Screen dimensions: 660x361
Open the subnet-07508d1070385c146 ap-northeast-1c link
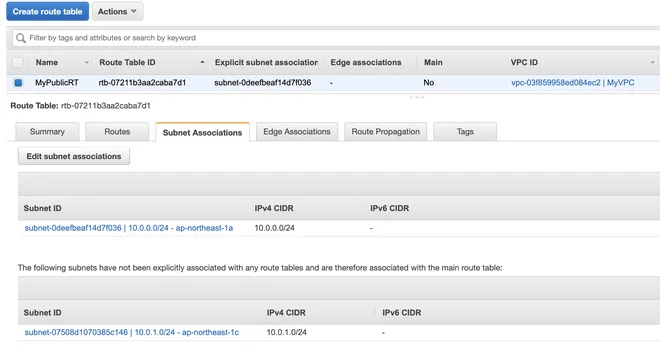point(132,332)
